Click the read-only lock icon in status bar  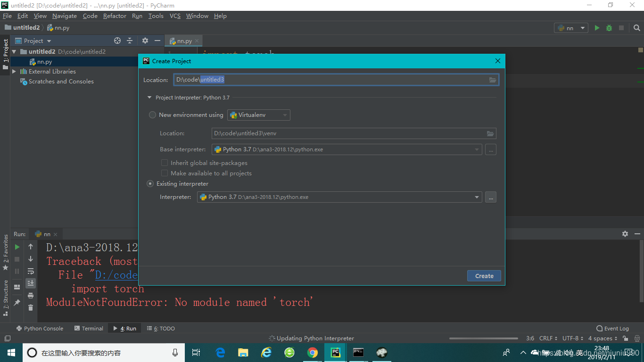(x=625, y=338)
